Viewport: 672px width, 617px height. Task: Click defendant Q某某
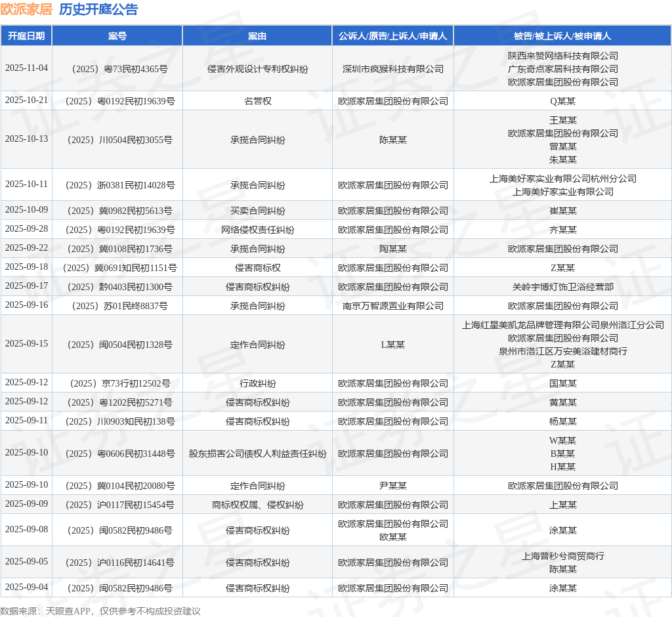(562, 101)
